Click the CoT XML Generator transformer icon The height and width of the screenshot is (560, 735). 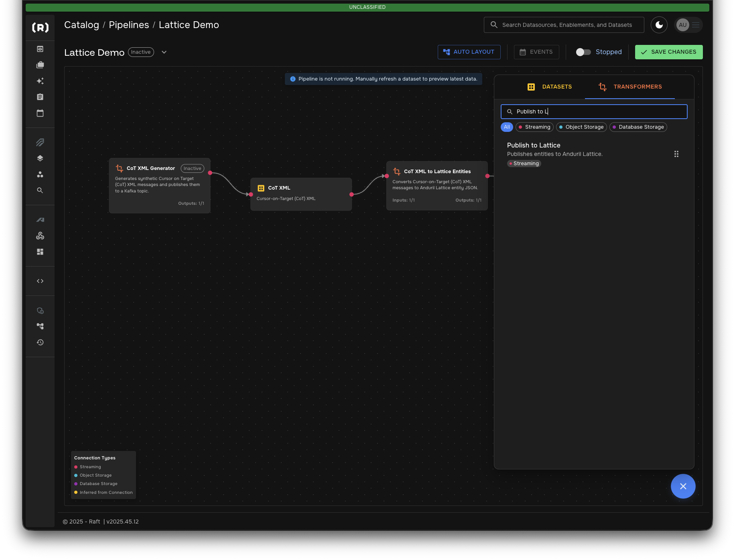[120, 168]
